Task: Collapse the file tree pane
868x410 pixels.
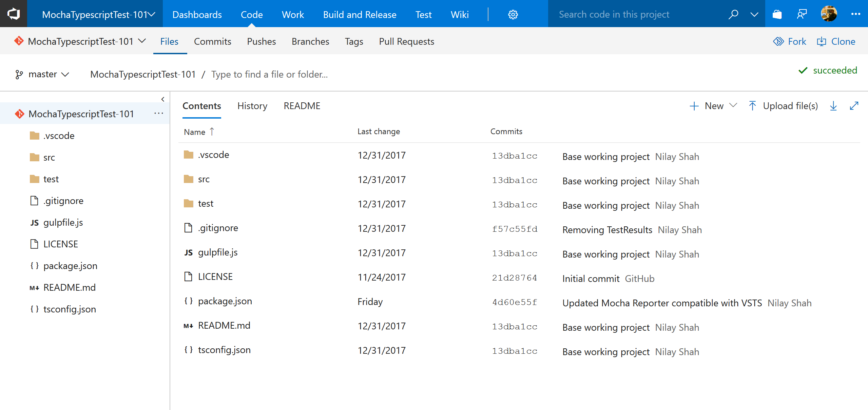Action: pos(163,99)
